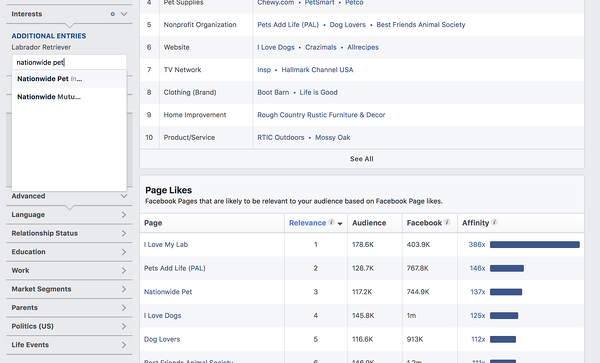This screenshot has width=600, height=363.
Task: Click the 178.6K audience value
Action: click(363, 244)
